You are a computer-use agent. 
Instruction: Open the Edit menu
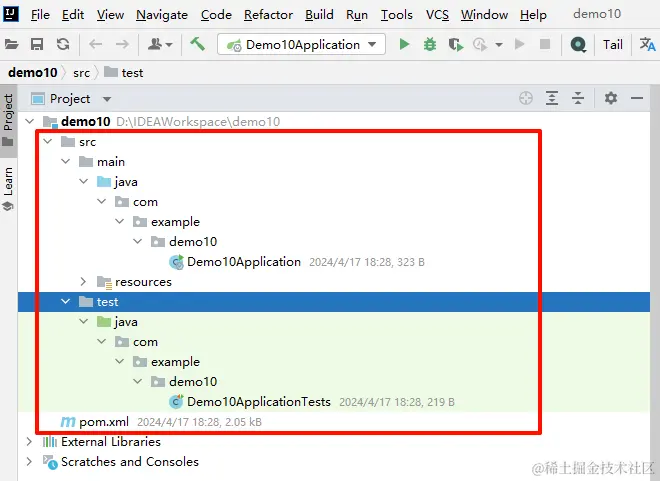tap(73, 15)
